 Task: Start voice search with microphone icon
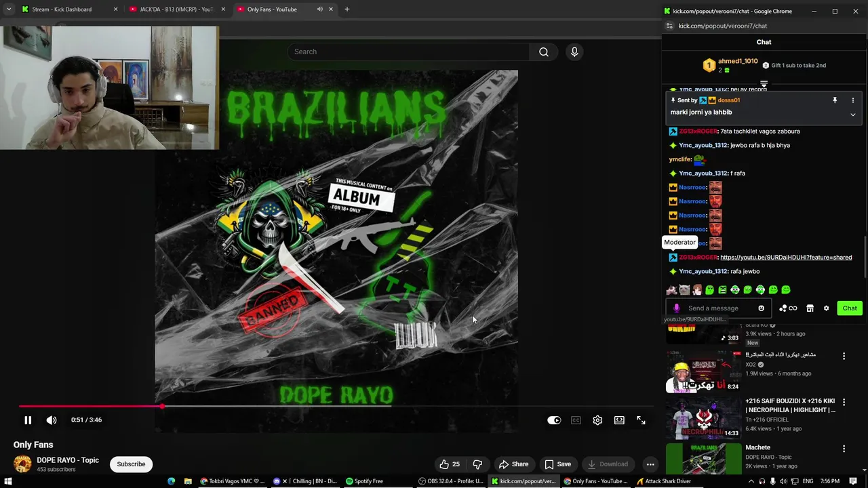tap(574, 52)
